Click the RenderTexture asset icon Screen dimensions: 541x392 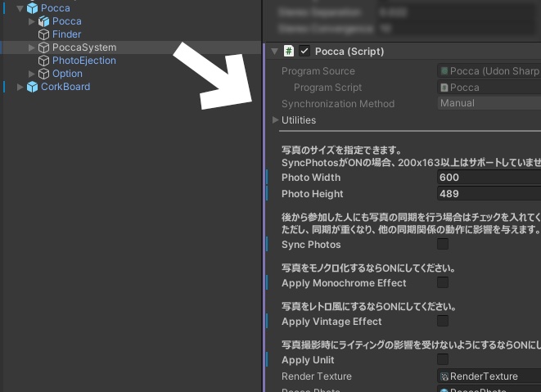[x=444, y=376]
